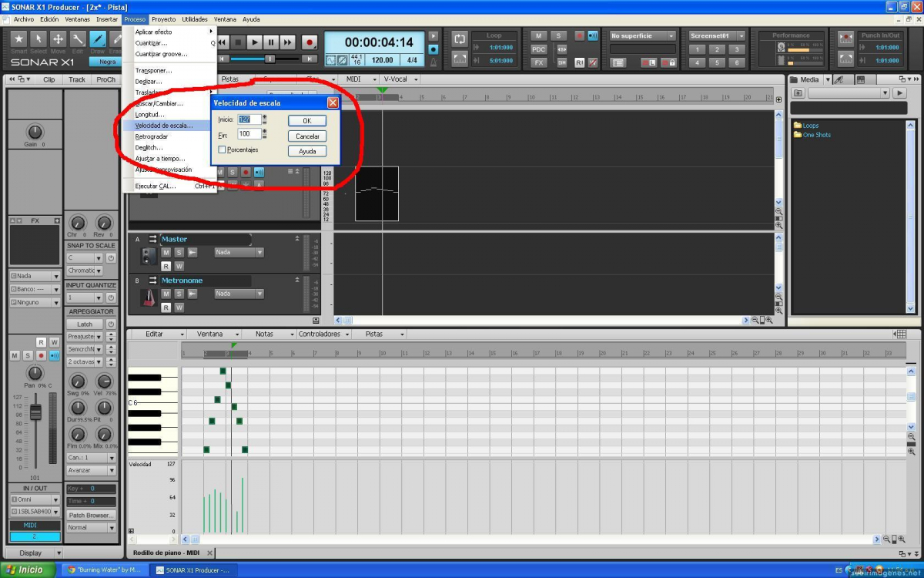Arm the transport Record button
924x578 pixels.
coord(310,42)
